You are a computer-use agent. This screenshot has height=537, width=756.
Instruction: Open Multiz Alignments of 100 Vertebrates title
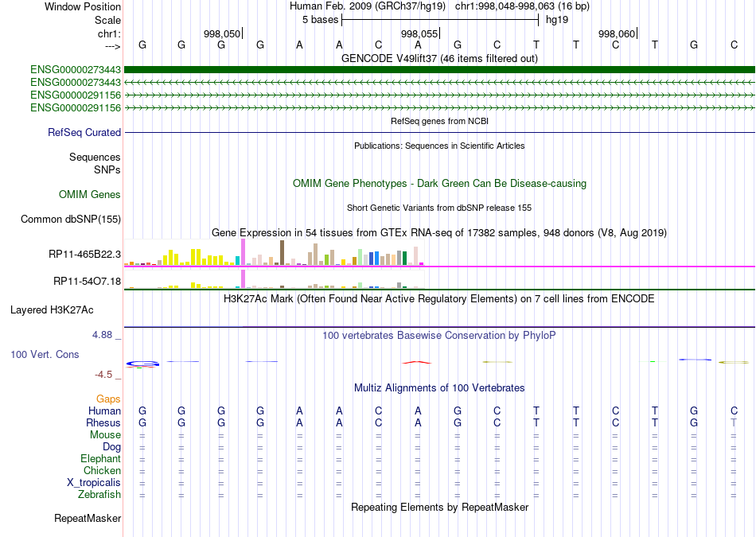tap(439, 388)
